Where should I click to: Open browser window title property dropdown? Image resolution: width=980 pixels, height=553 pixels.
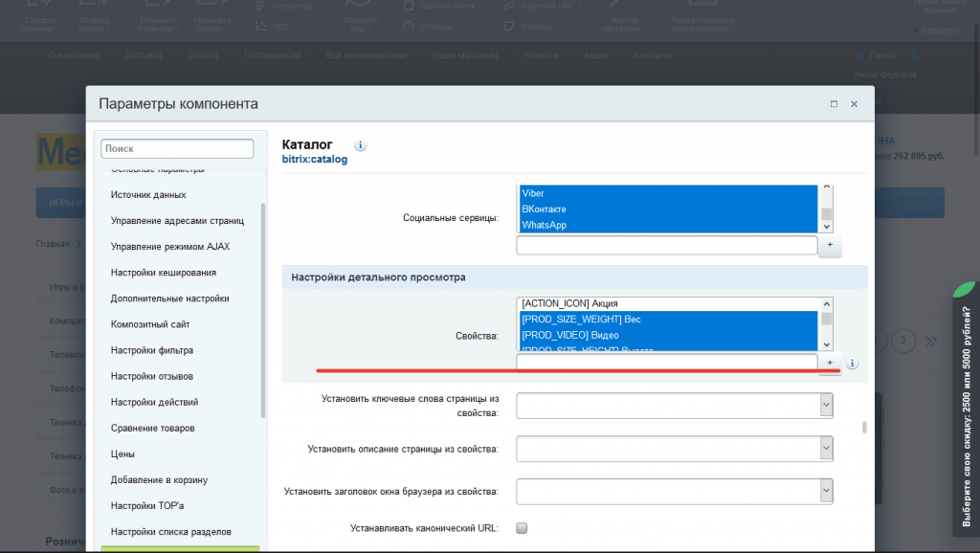[x=826, y=491]
